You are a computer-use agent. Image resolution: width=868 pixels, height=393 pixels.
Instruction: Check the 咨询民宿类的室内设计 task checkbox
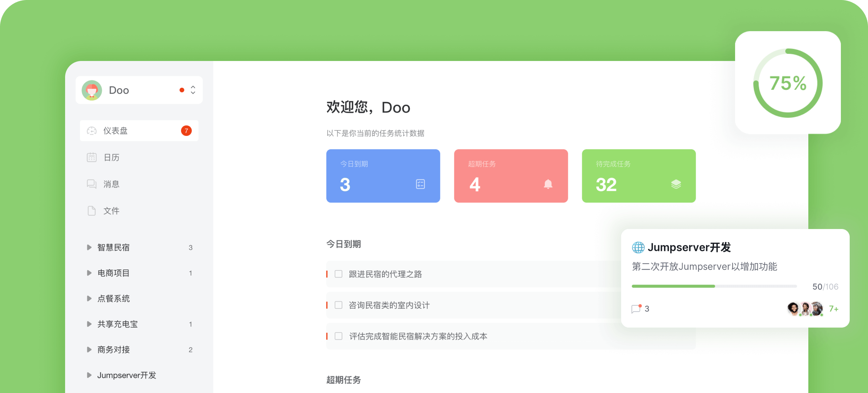(x=338, y=305)
